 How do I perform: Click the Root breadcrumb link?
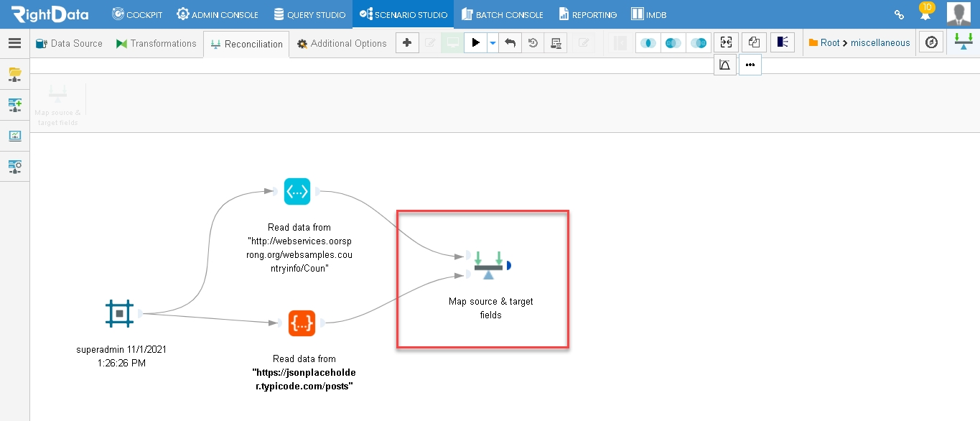830,43
